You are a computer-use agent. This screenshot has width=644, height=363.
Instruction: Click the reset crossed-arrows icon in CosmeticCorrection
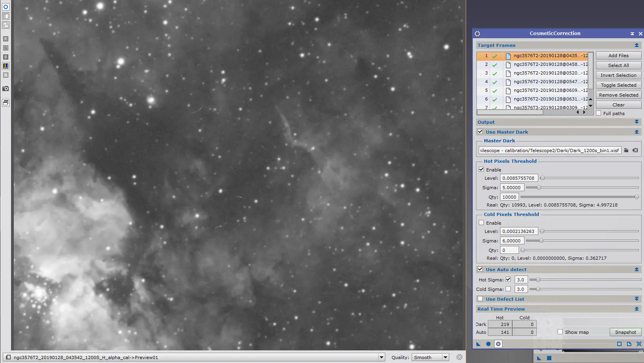pyautogui.click(x=639, y=344)
